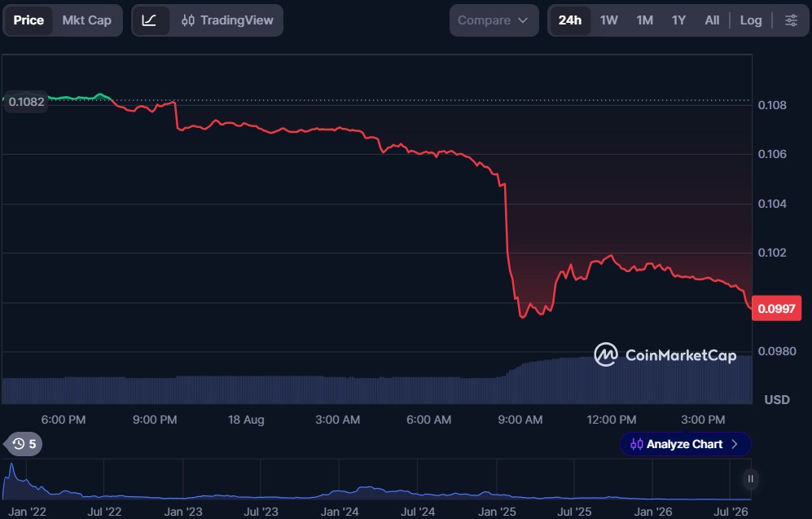Click the 6:00 AM time axis label
The image size is (812, 519).
tap(428, 420)
